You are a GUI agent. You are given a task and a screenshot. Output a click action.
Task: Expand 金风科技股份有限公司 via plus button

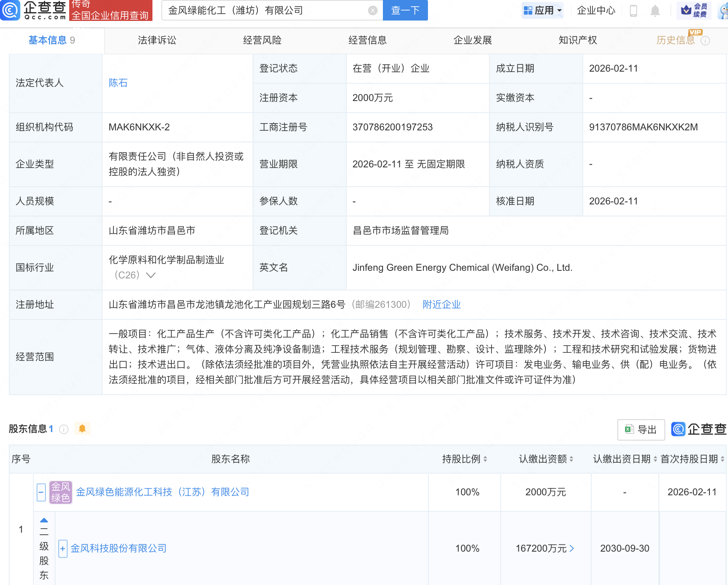pos(62,548)
